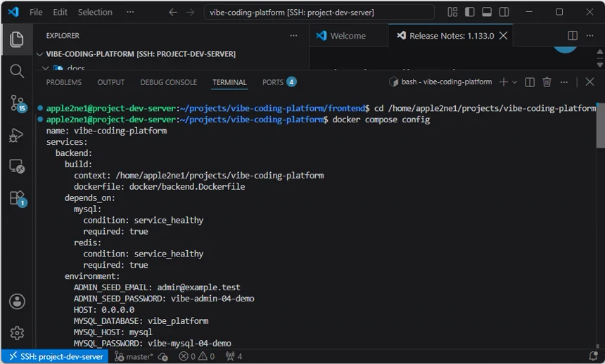Collapse the VIBE-CODING-PLATFORM explorer root folder
The height and width of the screenshot is (364, 605).
[x=39, y=54]
